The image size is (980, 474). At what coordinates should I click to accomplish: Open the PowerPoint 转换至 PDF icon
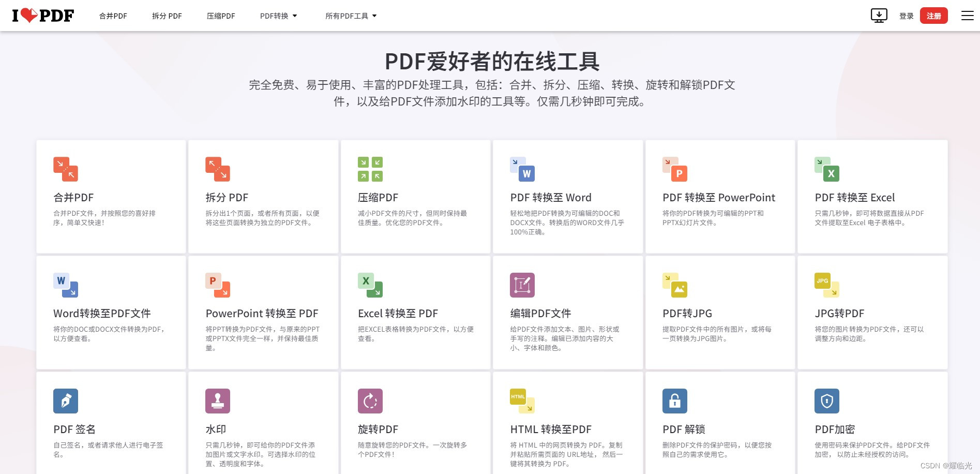218,285
